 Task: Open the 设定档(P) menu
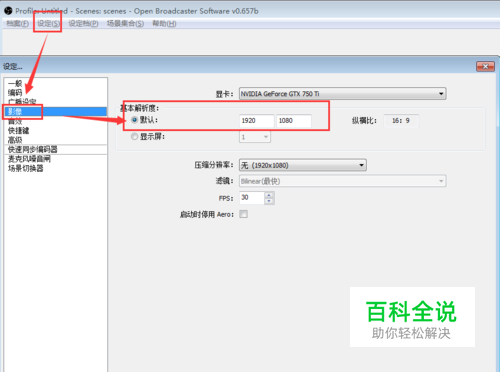[x=83, y=24]
